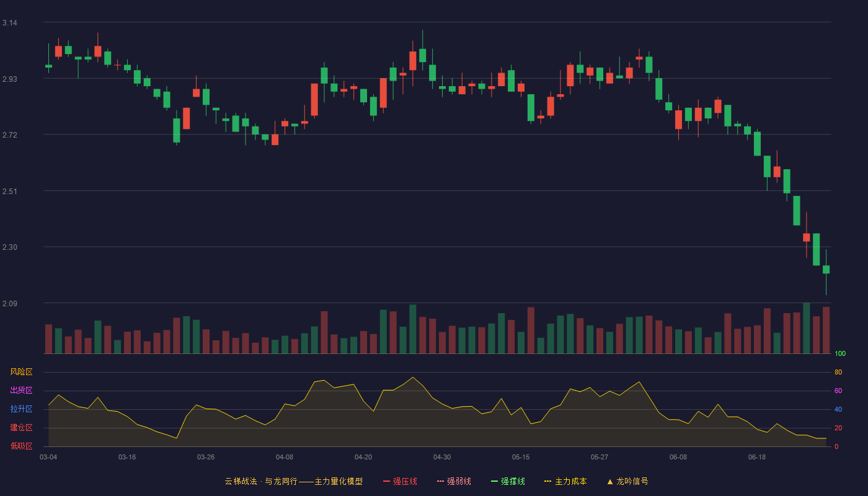The image size is (868, 496).
Task: Toggle the 龙吟信号 legend entry
Action: click(x=627, y=481)
